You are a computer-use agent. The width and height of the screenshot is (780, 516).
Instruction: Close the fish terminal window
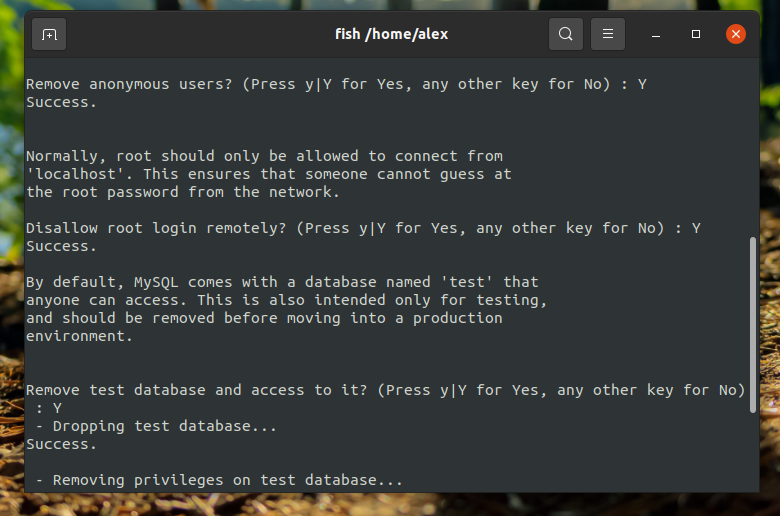tap(736, 34)
